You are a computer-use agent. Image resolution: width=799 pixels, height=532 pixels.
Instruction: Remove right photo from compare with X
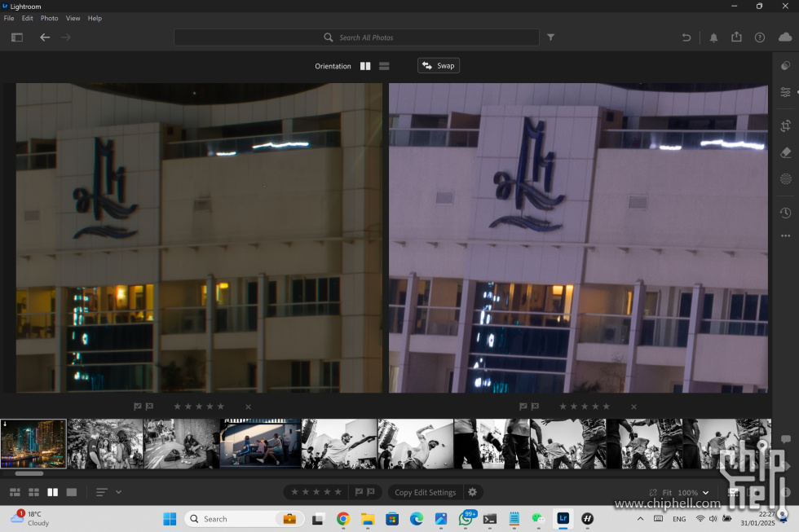point(634,407)
